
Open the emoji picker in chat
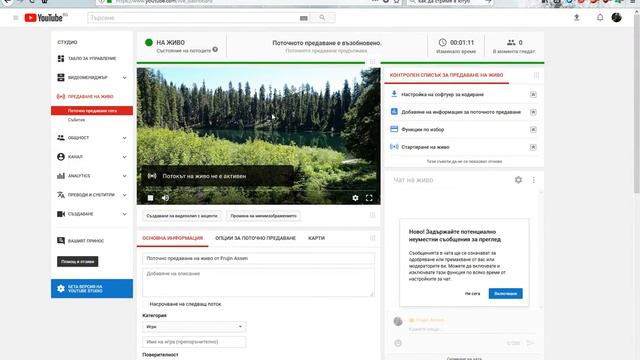[x=398, y=343]
